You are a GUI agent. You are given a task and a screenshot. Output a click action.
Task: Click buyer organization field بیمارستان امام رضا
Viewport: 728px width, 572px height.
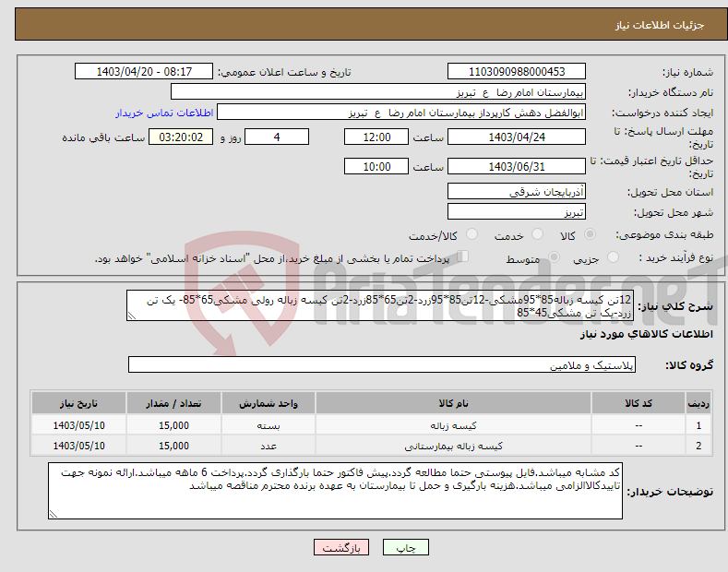[x=378, y=92]
